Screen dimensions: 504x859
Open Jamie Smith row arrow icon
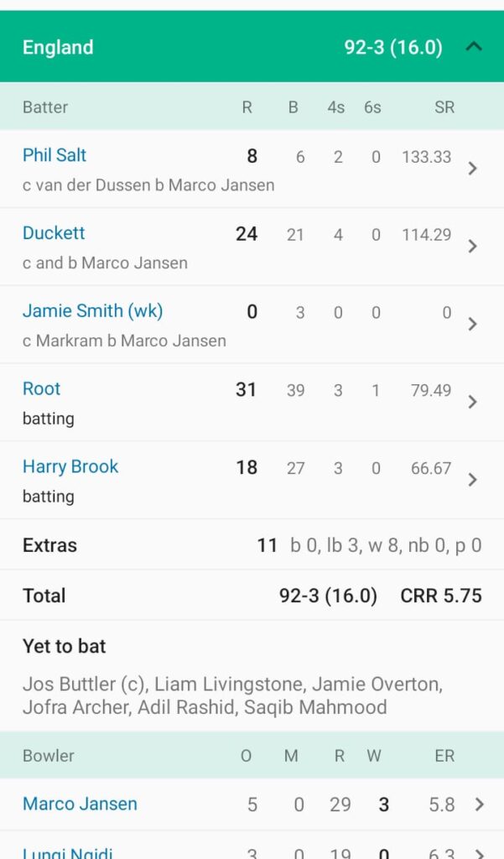tap(473, 324)
